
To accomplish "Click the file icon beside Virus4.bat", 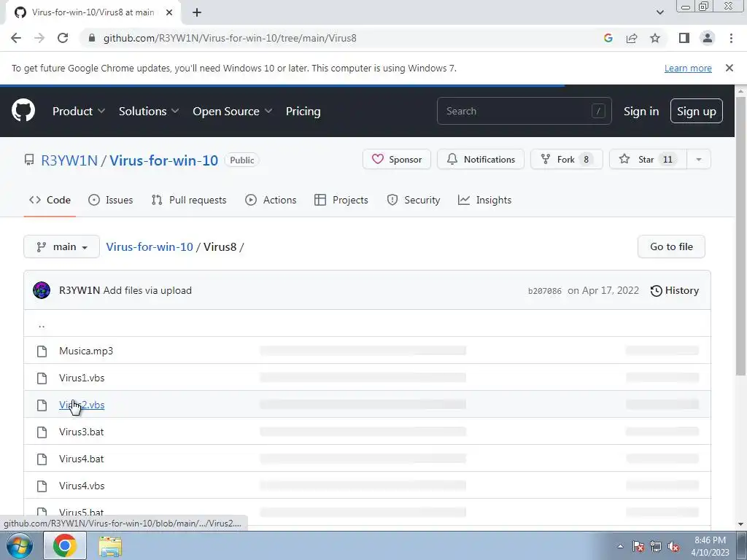I will click(x=42, y=459).
